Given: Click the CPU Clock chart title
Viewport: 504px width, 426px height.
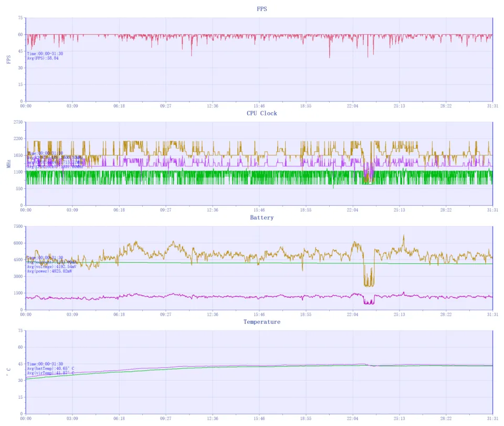Looking at the screenshot, I should pyautogui.click(x=261, y=113).
